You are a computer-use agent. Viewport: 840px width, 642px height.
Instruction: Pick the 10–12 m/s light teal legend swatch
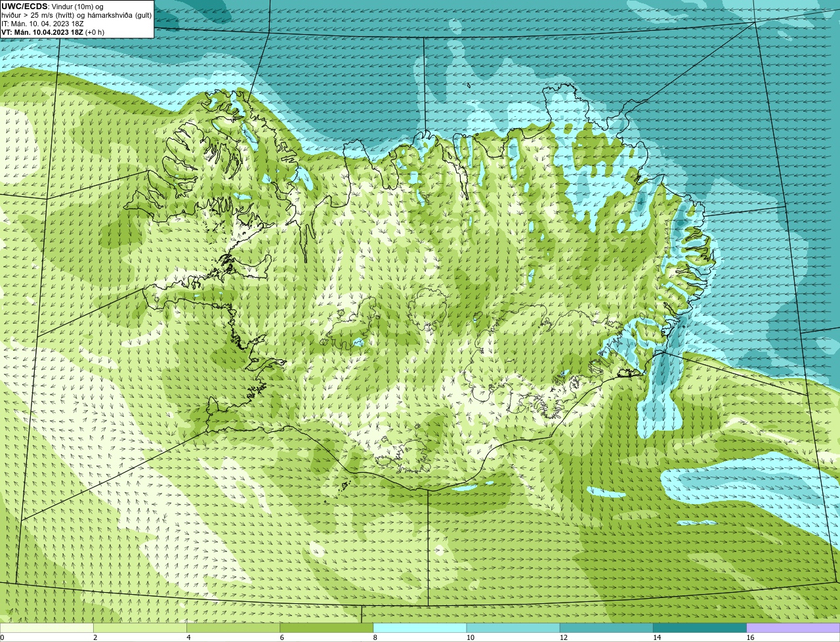click(x=513, y=628)
